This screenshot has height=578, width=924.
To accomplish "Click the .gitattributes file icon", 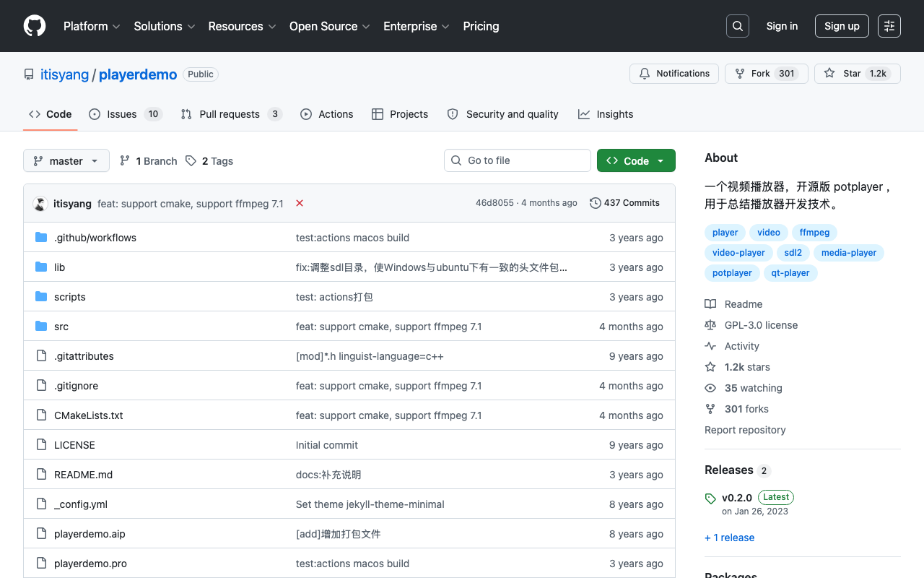I will [41, 356].
